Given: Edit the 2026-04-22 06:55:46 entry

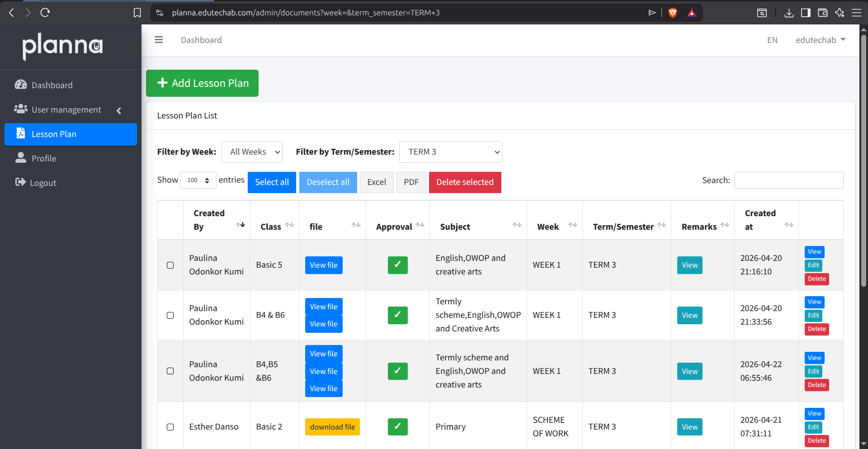Looking at the screenshot, I should pos(813,371).
